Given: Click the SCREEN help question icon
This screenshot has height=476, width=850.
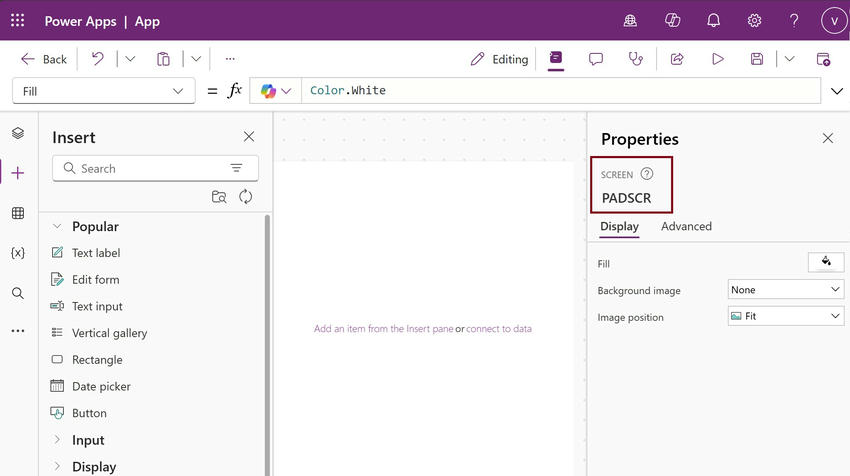Looking at the screenshot, I should (x=647, y=174).
